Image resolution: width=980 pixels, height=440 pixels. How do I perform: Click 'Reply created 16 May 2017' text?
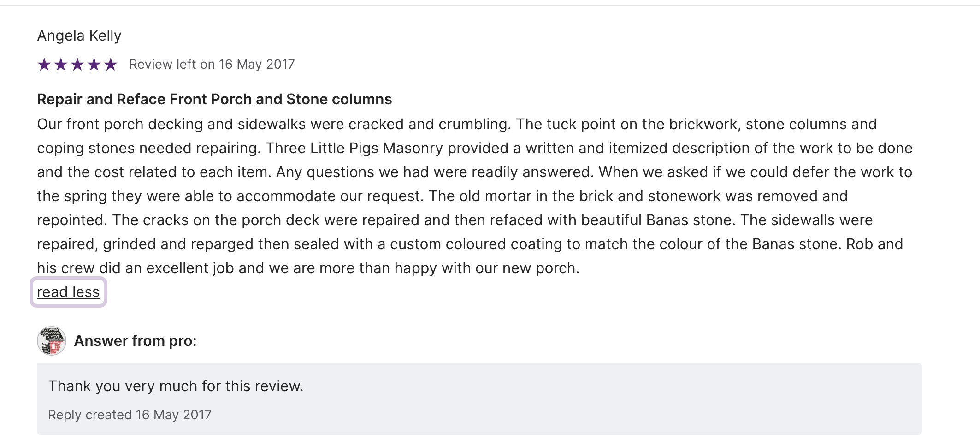point(130,415)
